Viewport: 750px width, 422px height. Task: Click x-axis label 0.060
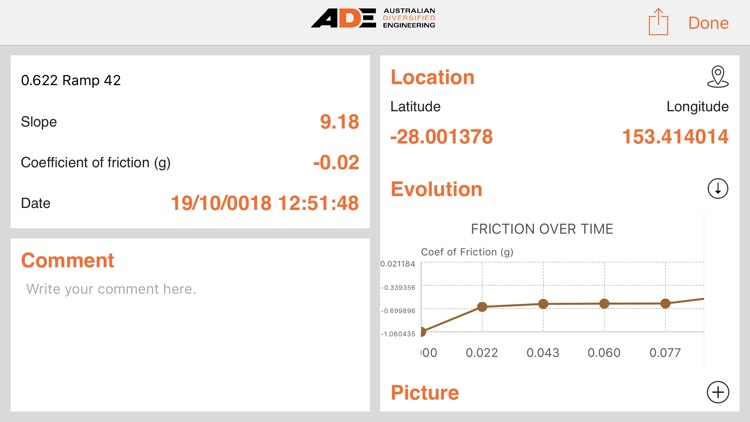click(604, 353)
